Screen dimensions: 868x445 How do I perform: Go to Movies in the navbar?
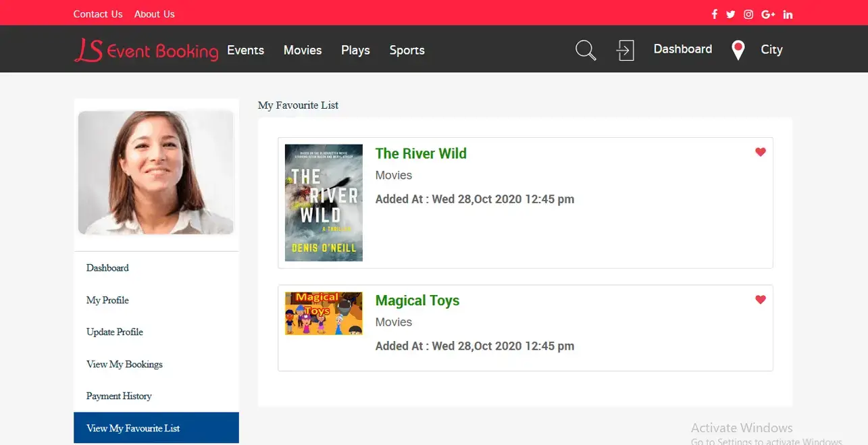point(303,50)
